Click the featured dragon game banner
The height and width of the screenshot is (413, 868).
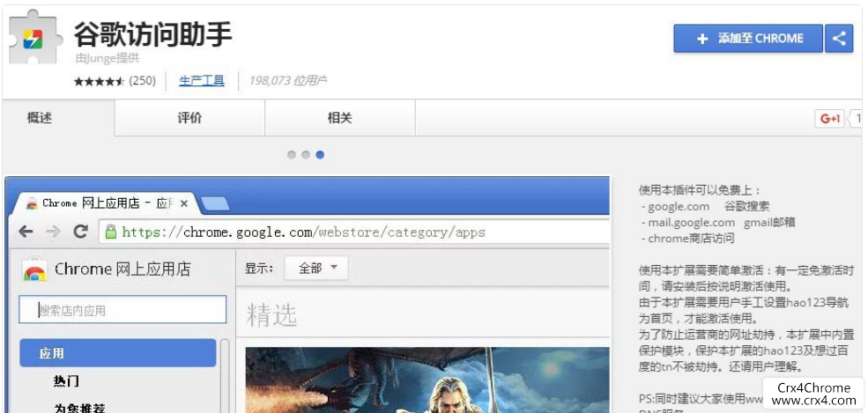427,380
